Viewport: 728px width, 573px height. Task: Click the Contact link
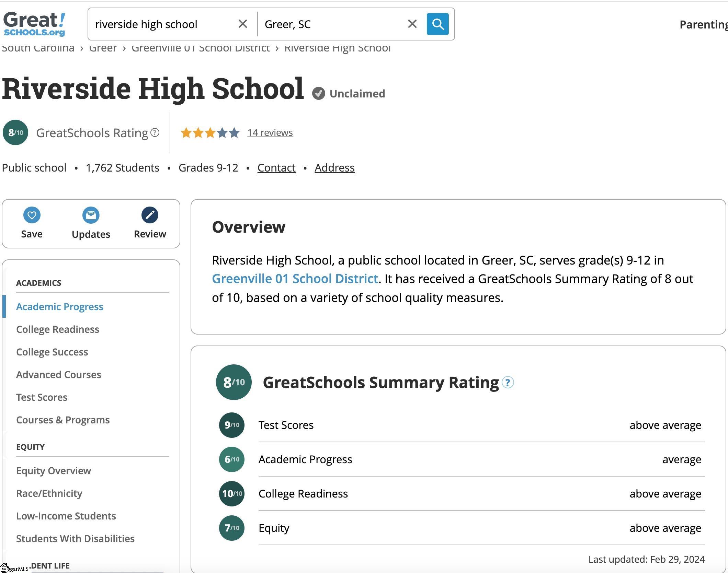[x=276, y=168]
